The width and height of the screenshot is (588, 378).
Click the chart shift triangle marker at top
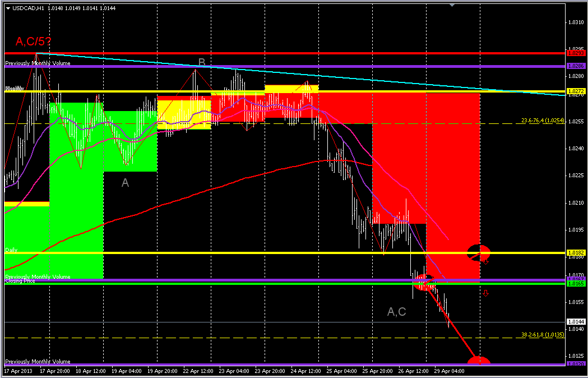[452, 5]
